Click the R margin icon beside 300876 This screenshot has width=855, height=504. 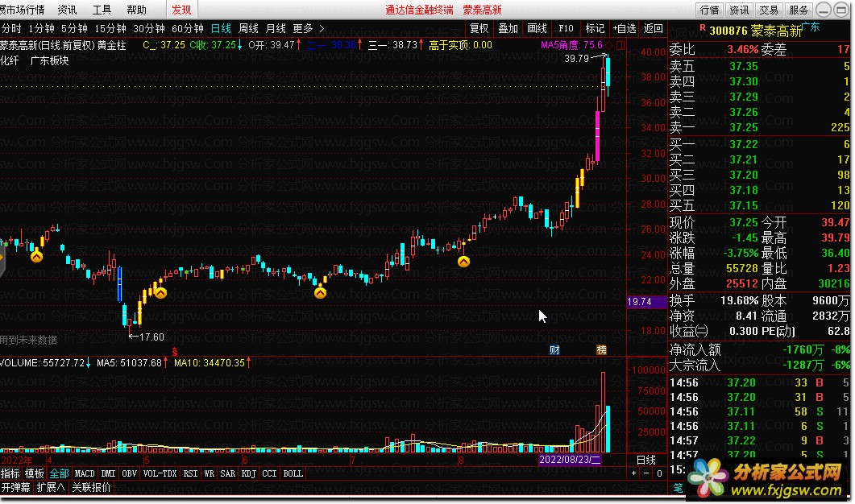(x=703, y=27)
